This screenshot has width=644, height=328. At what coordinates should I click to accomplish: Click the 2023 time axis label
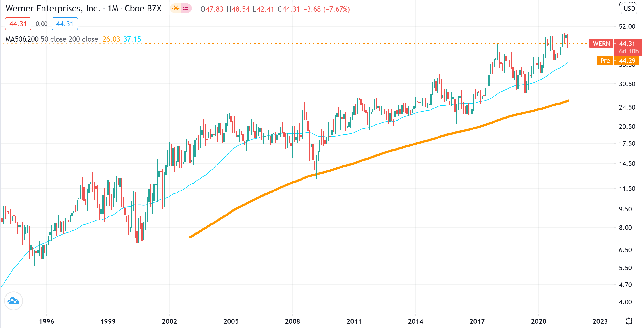[600, 321]
